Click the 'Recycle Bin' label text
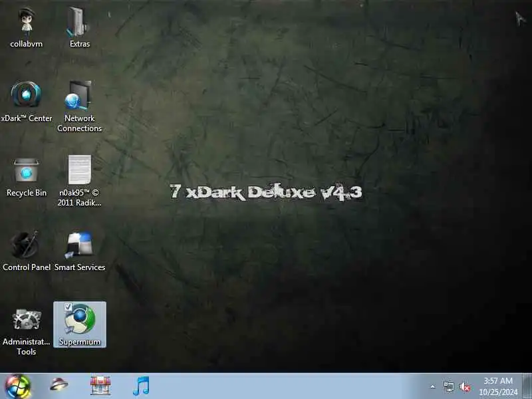 tap(27, 193)
